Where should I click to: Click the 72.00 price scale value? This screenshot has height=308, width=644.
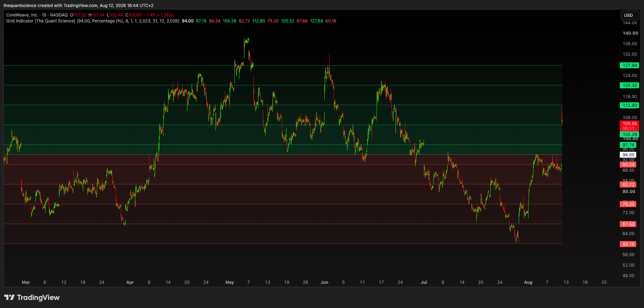[629, 213]
